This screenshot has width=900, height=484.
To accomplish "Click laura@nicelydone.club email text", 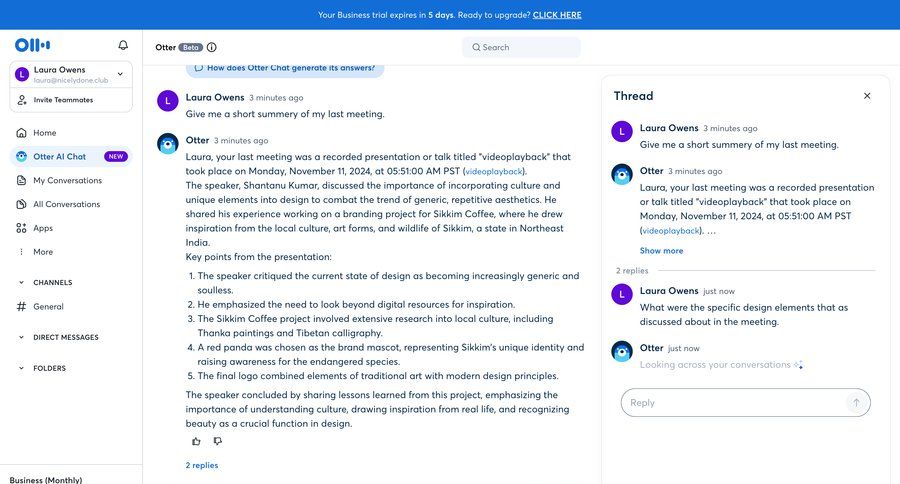I will 71,80.
